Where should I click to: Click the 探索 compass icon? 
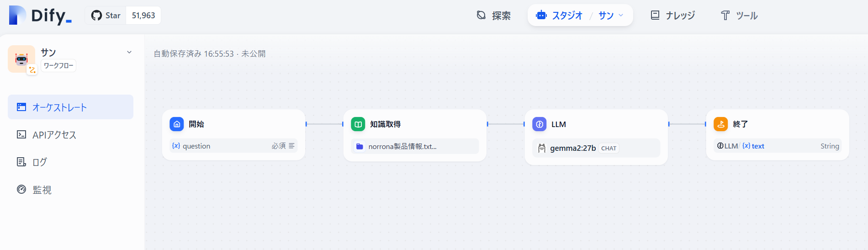pos(481,15)
